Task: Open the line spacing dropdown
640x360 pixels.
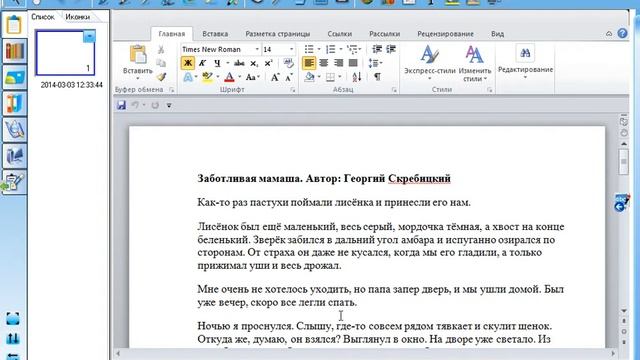Action: [376, 63]
